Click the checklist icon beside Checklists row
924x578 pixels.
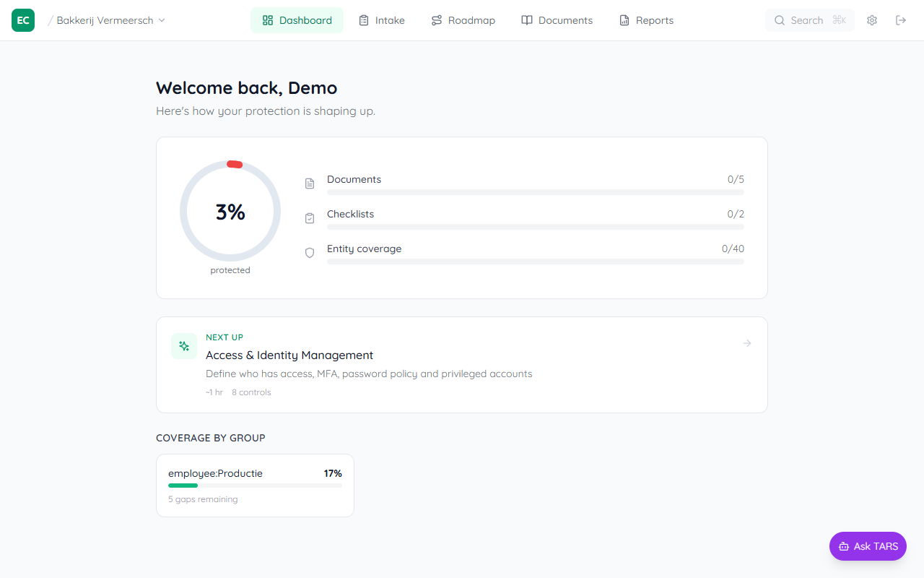[310, 218]
